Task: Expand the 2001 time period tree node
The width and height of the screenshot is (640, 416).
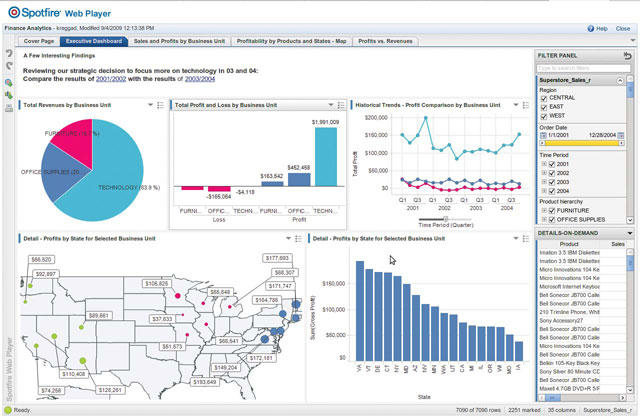Action: click(x=544, y=164)
